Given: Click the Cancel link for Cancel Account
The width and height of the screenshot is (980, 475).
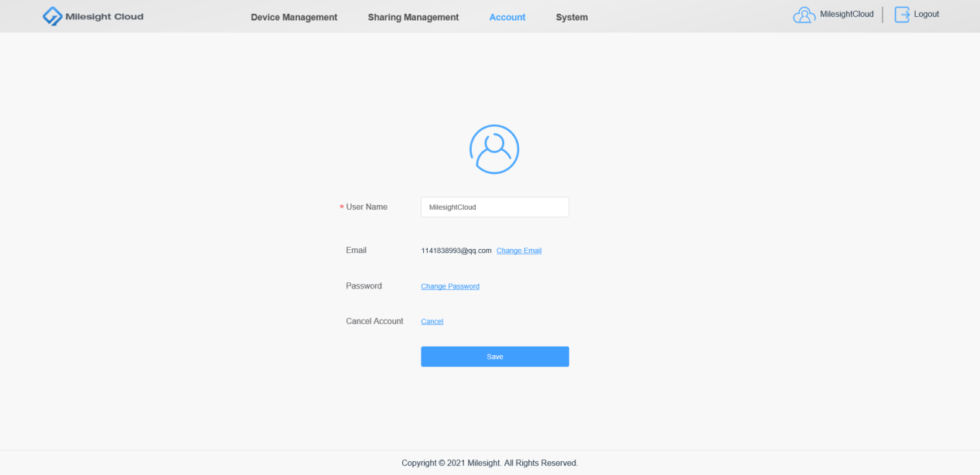Looking at the screenshot, I should [x=432, y=321].
